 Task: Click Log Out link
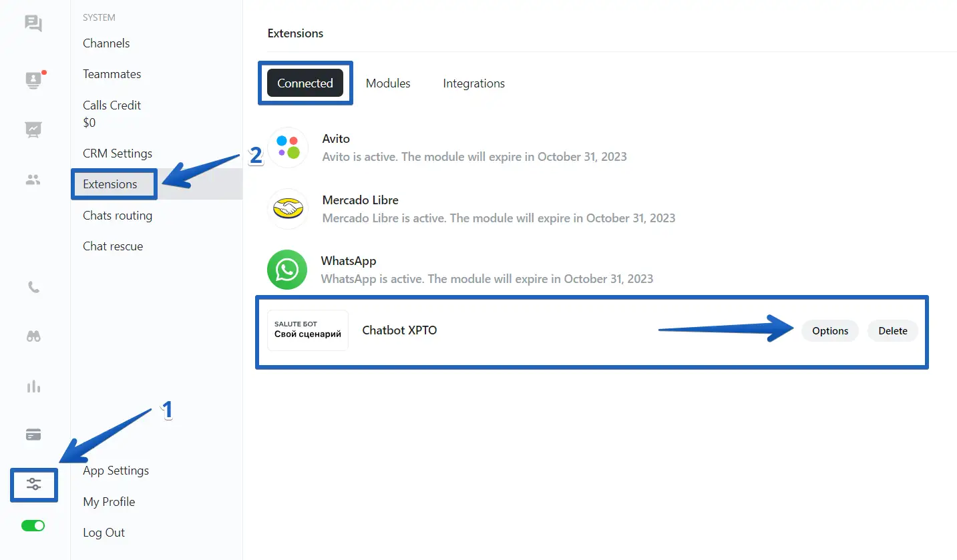pos(104,533)
